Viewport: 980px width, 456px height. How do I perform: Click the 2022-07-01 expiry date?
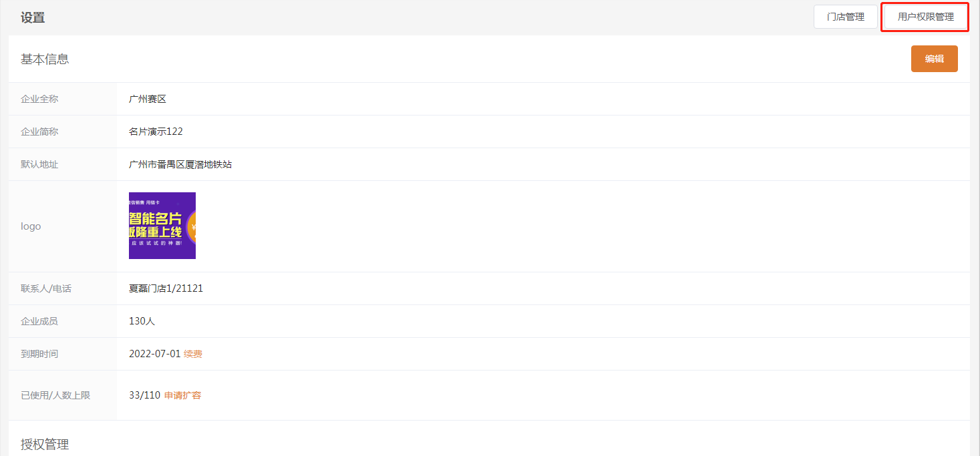coord(154,354)
